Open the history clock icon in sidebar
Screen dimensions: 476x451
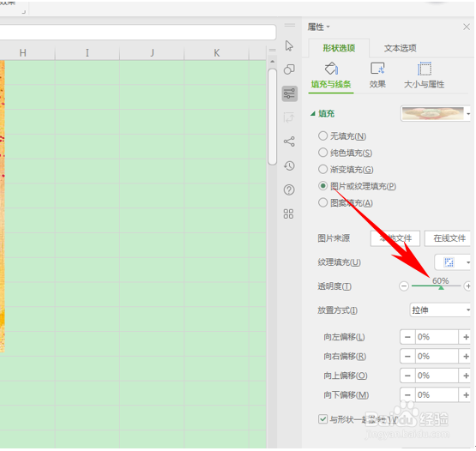pos(289,165)
